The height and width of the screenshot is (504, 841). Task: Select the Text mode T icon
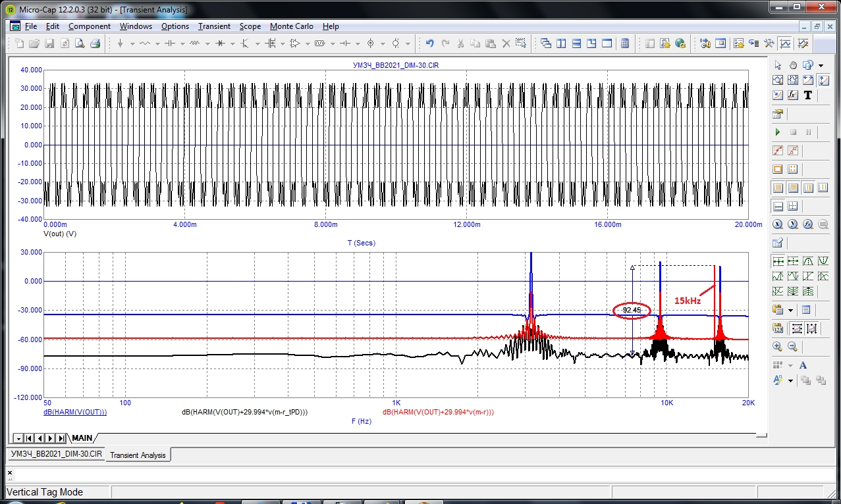coord(807,95)
